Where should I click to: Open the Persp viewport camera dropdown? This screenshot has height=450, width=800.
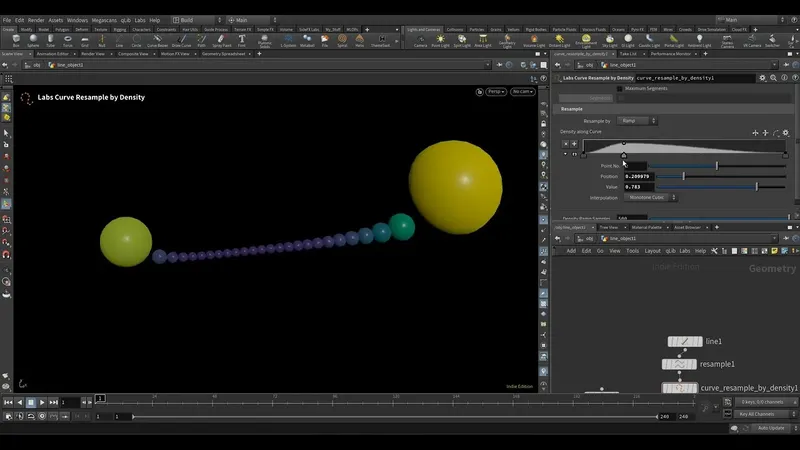(x=495, y=92)
